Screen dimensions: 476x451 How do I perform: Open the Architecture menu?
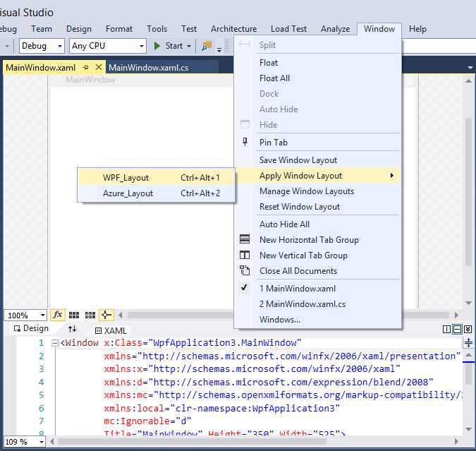pyautogui.click(x=233, y=29)
